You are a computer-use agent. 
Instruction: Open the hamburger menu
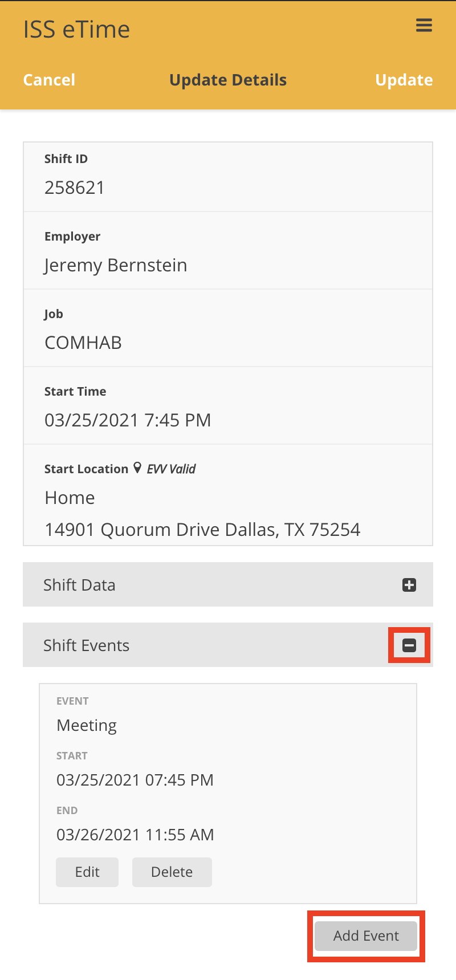point(424,25)
